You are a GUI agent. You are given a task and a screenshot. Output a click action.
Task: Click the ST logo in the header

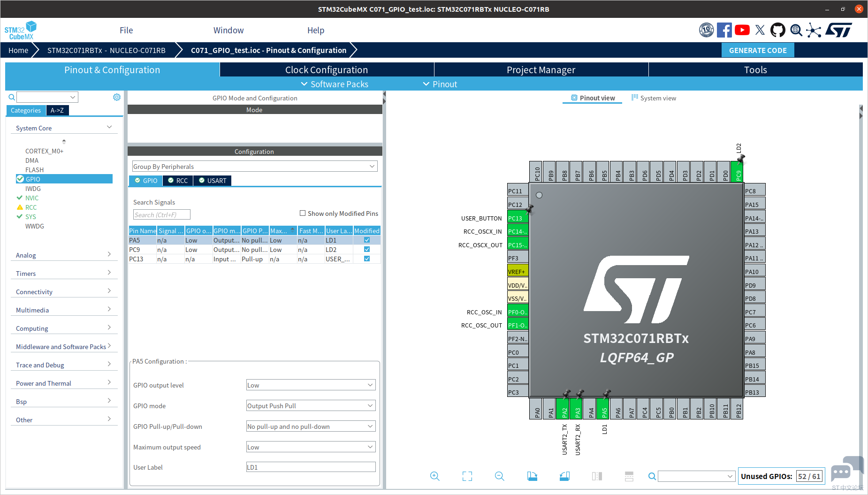coord(838,30)
